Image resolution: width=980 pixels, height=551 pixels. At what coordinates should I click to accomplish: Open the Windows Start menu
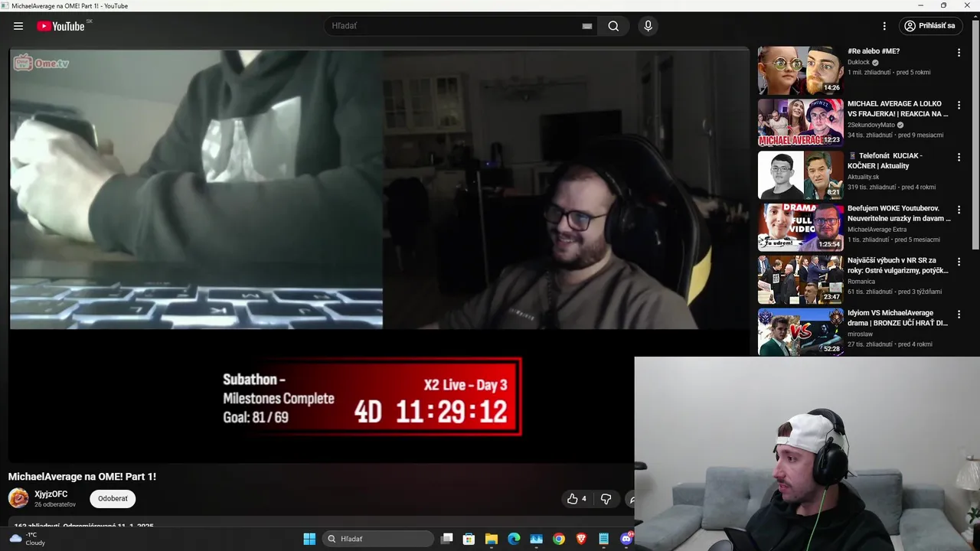309,539
